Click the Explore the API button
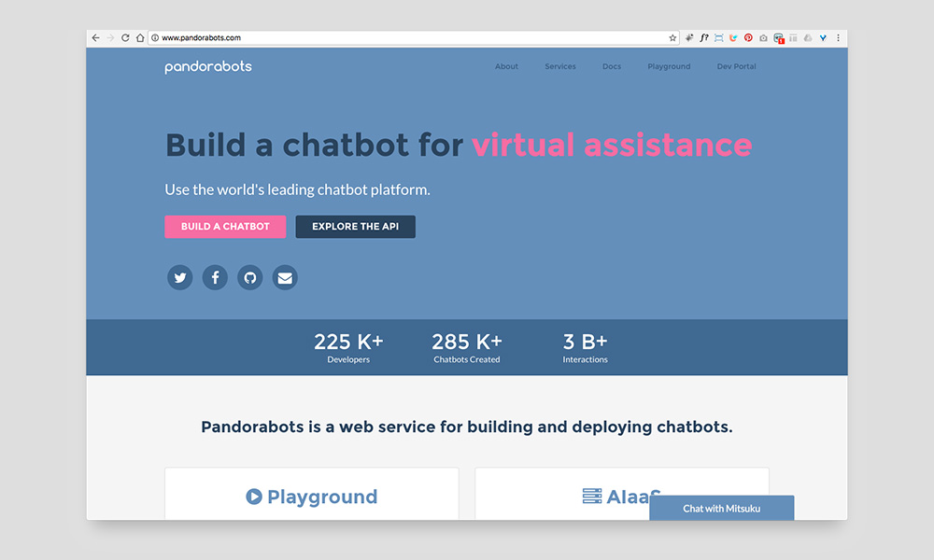The width and height of the screenshot is (934, 560). pyautogui.click(x=356, y=227)
